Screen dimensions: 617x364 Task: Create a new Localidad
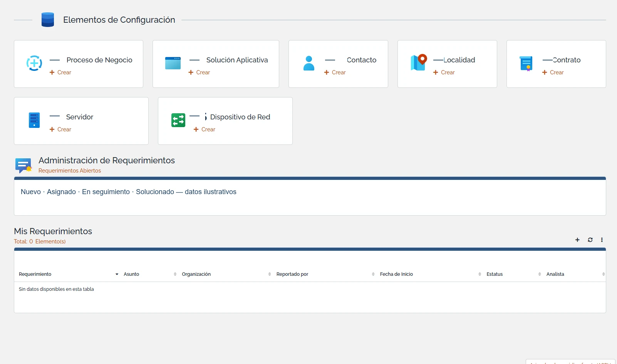[x=444, y=72]
